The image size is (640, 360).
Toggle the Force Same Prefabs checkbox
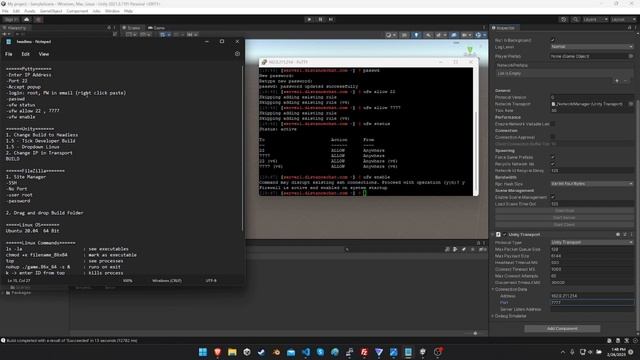553,157
